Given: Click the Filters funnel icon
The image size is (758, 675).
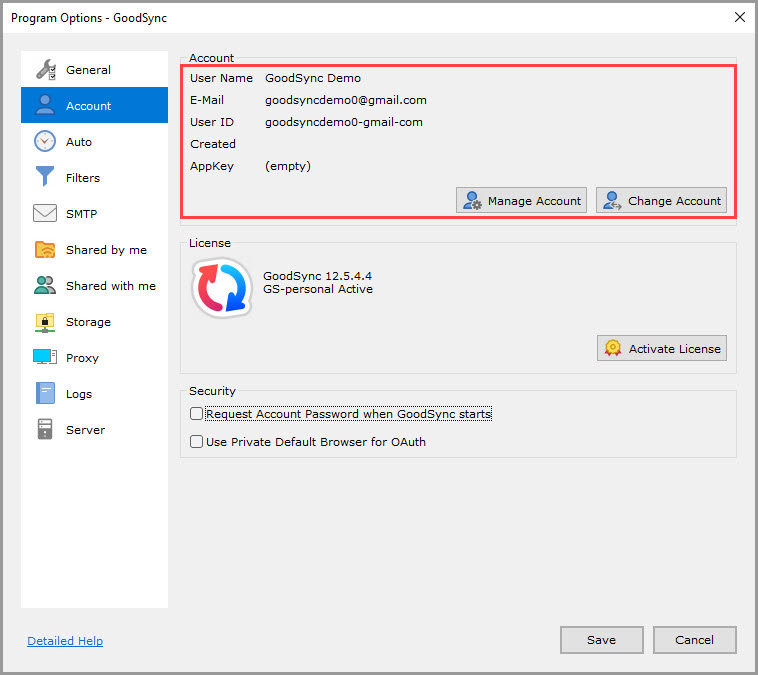Looking at the screenshot, I should tap(45, 176).
